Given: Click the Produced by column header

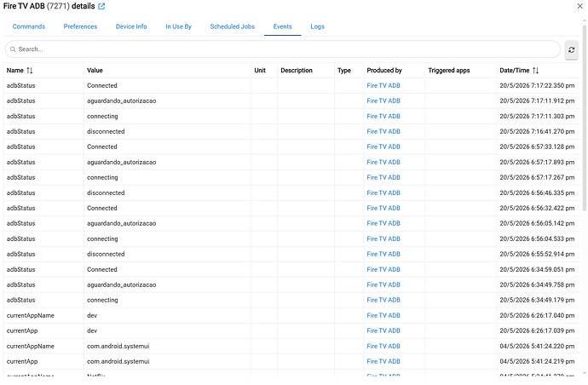Looking at the screenshot, I should coord(384,71).
